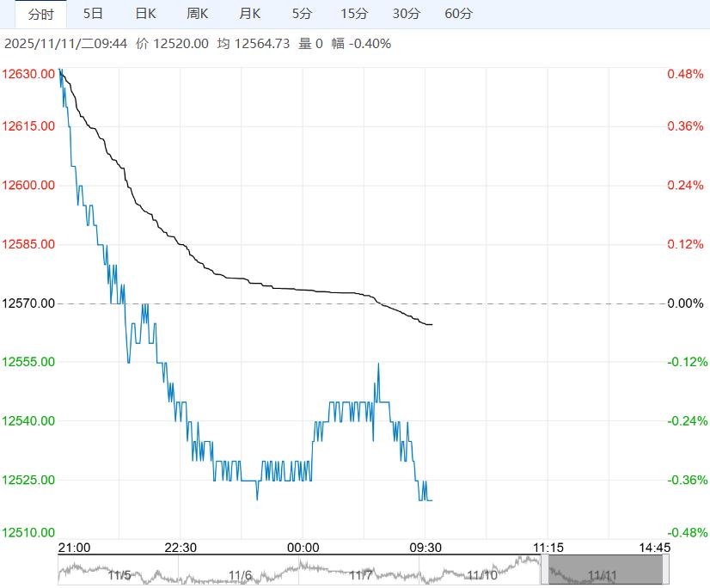Switch to the 分时 intraday tab
The width and height of the screenshot is (710, 588).
(x=40, y=14)
